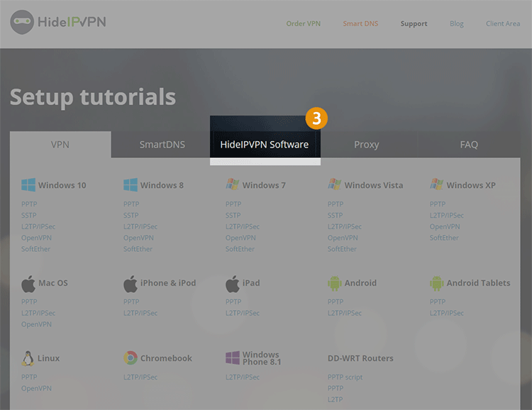The height and width of the screenshot is (410, 532).
Task: Open Windows 10 SSTP tutorial
Action: [29, 215]
